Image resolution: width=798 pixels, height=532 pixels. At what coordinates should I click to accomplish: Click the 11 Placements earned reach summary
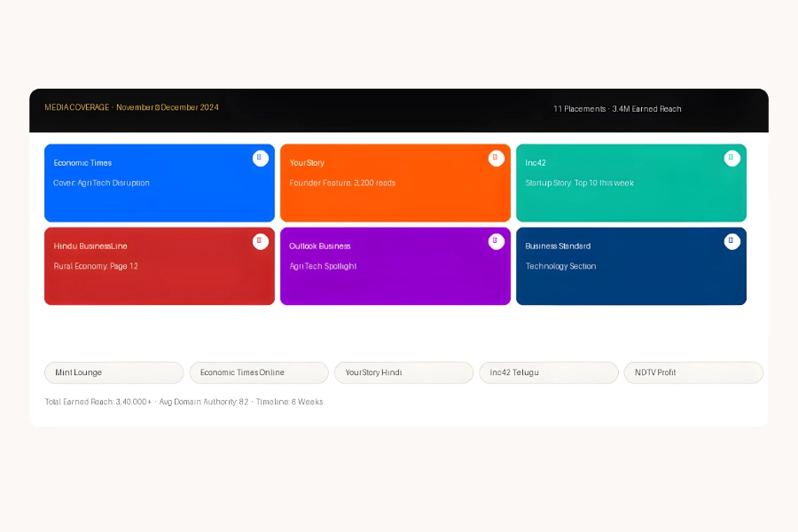[x=617, y=109]
